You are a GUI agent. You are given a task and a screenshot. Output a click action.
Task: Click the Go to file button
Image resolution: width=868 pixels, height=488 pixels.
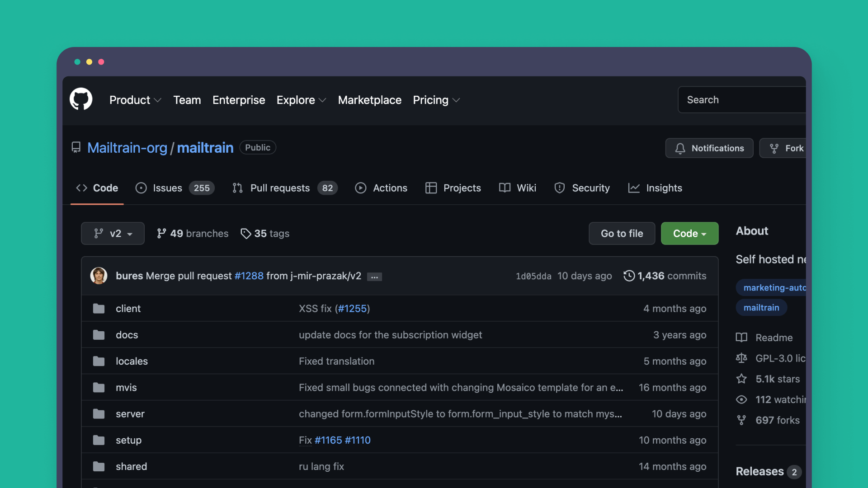coord(622,234)
